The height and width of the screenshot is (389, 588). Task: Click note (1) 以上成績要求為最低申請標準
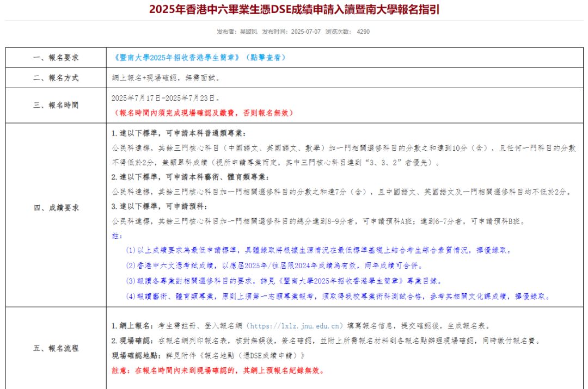click(x=318, y=250)
